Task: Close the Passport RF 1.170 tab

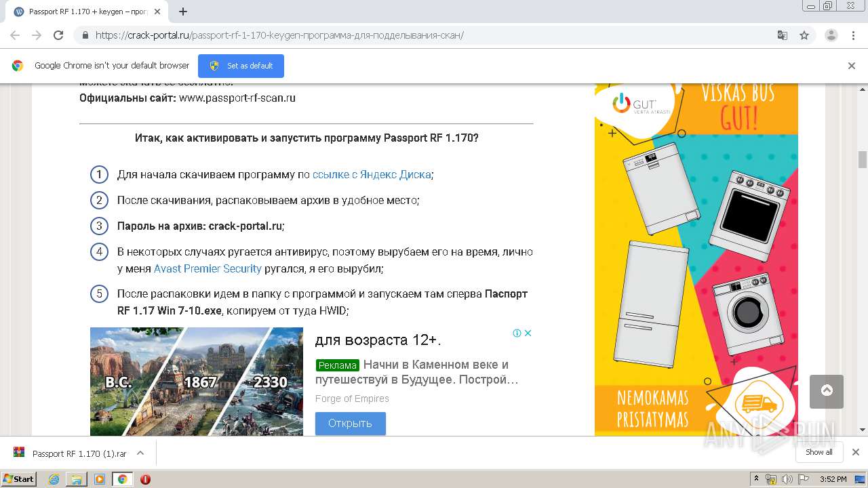Action: 158,12
